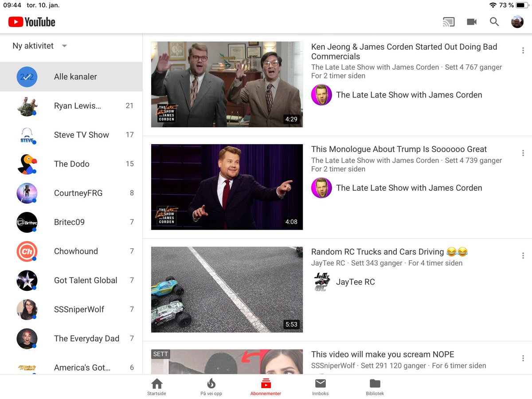The height and width of the screenshot is (399, 532).
Task: Select The Dodo channel avatar
Action: (x=27, y=164)
